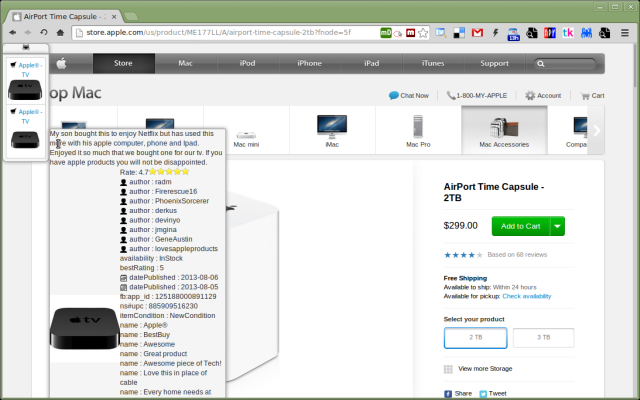Click the Apple logo in the navigation bar
640x400 pixels.
pos(61,64)
